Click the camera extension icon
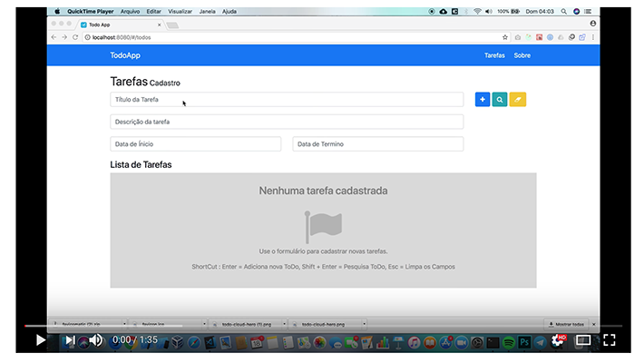The height and width of the screenshot is (363, 644). point(518,37)
